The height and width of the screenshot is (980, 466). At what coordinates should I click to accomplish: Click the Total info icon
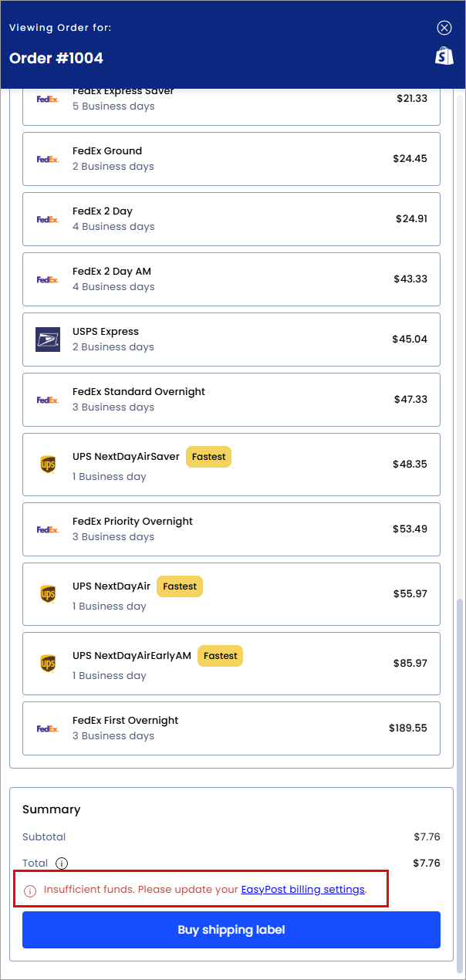[x=62, y=863]
